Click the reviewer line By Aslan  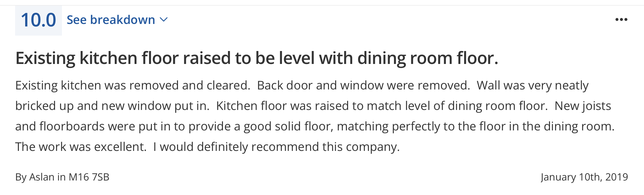click(x=62, y=177)
